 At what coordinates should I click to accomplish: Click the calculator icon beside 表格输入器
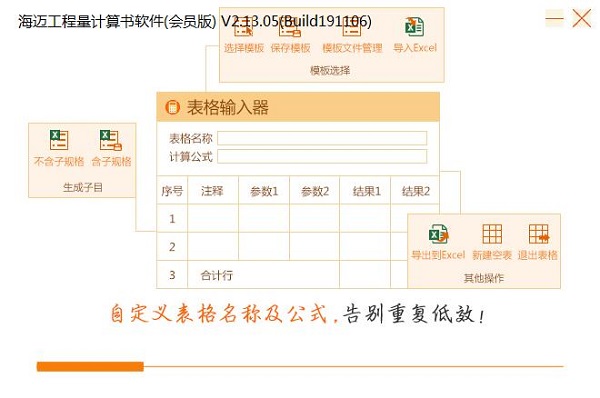[x=173, y=107]
